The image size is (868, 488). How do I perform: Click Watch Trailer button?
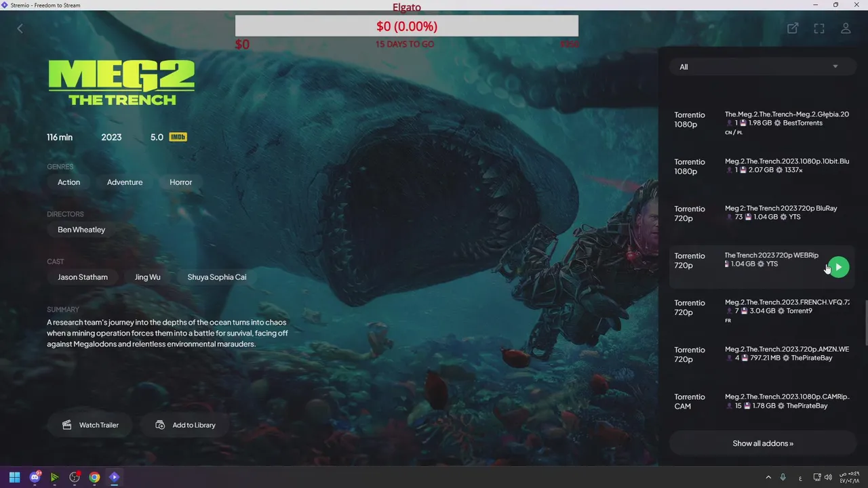(90, 425)
